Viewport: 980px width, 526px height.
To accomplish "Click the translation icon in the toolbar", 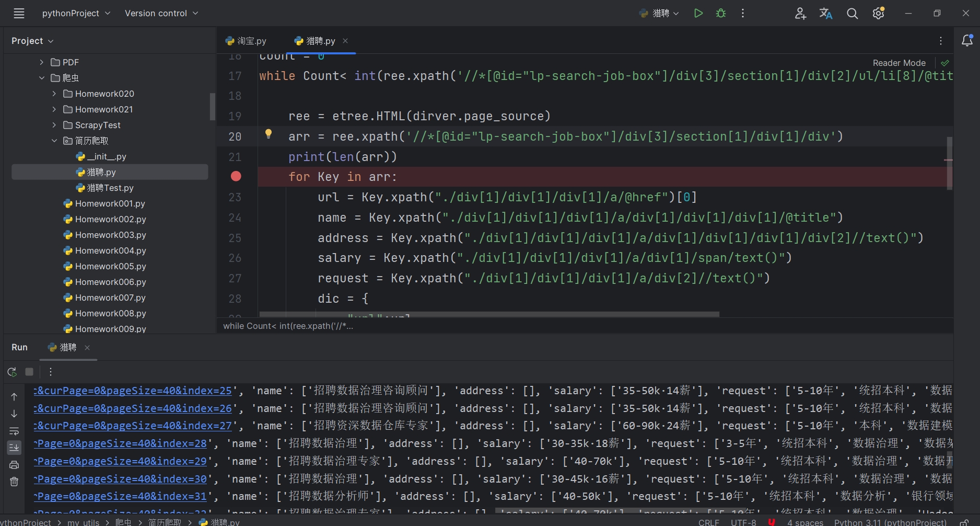I will pos(826,14).
